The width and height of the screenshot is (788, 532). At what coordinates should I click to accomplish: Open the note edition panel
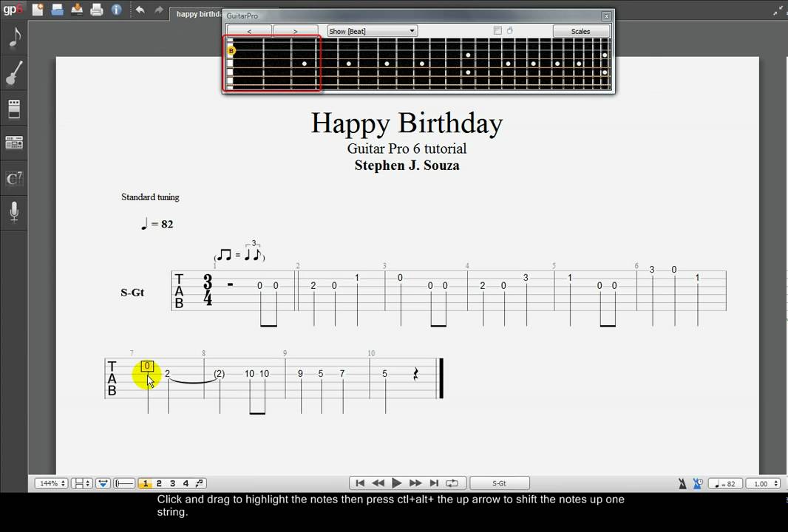tap(14, 38)
